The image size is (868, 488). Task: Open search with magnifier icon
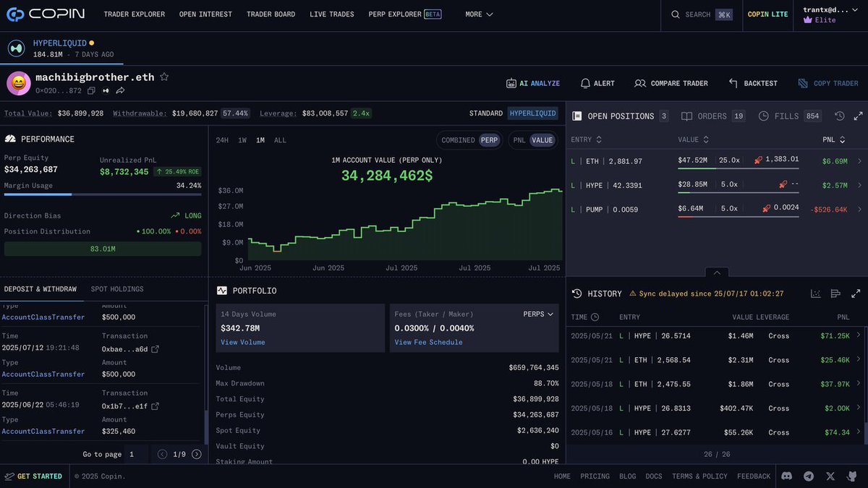click(x=676, y=14)
